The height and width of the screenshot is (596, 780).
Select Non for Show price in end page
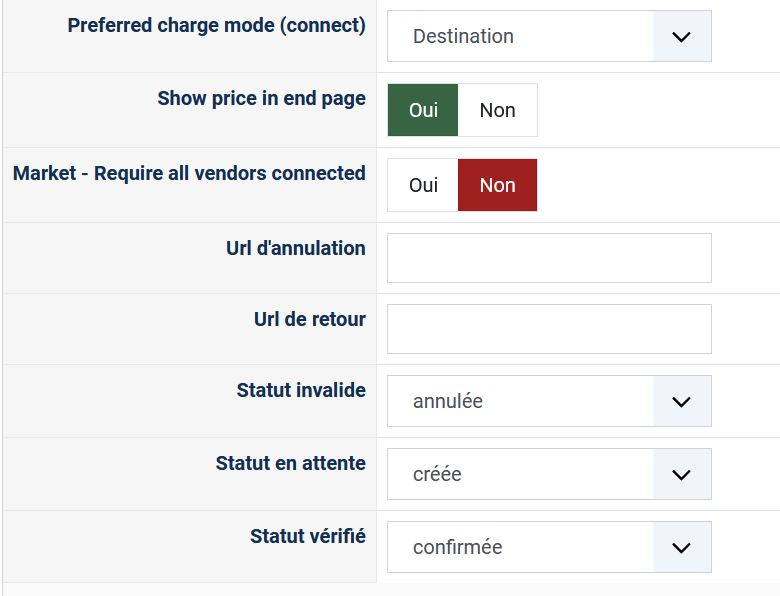pos(497,110)
